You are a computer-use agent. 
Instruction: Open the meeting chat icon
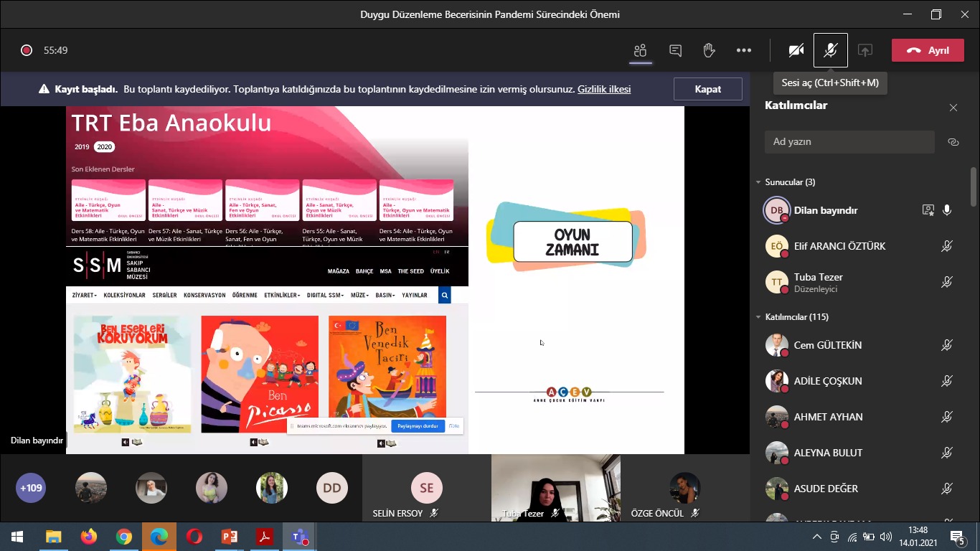tap(675, 50)
